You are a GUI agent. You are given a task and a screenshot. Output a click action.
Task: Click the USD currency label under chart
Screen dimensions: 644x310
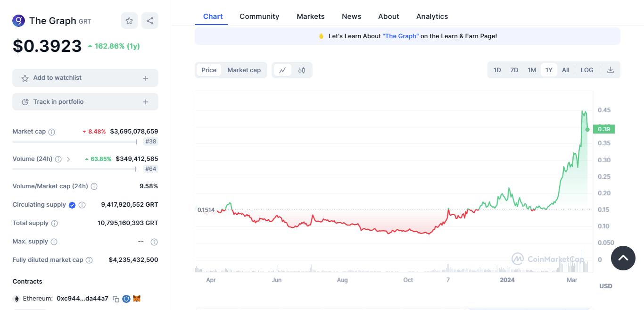tap(606, 286)
